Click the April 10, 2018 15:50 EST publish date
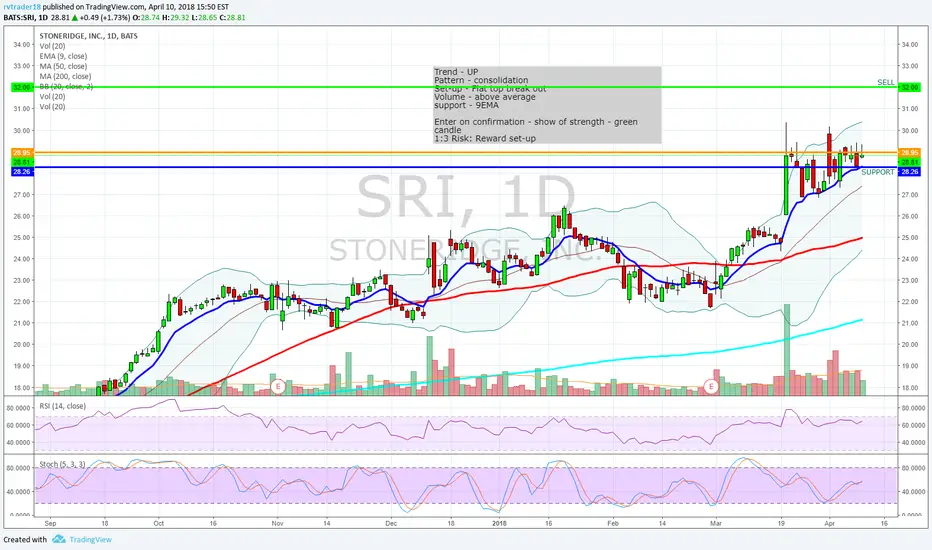This screenshot has height=550, width=932. point(187,7)
